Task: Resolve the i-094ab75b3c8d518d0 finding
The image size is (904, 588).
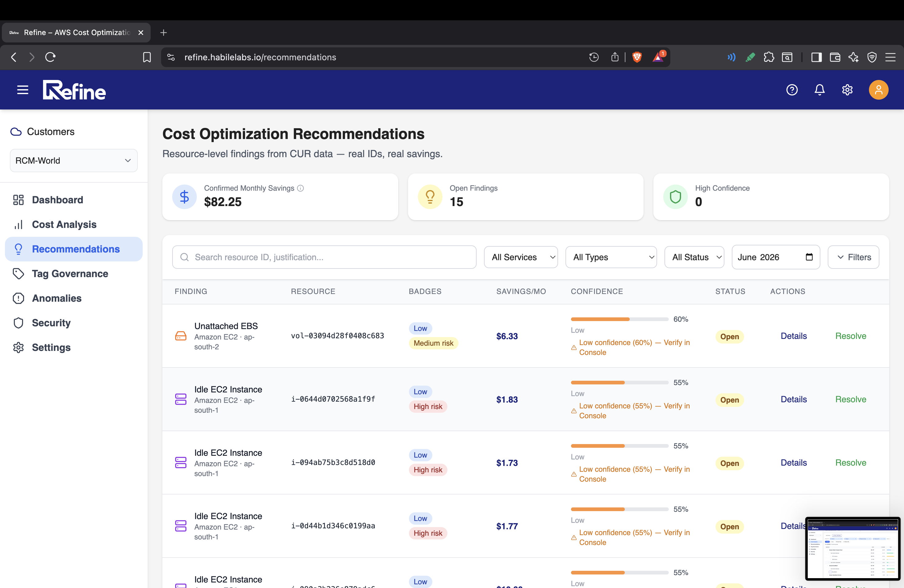Action: point(850,463)
